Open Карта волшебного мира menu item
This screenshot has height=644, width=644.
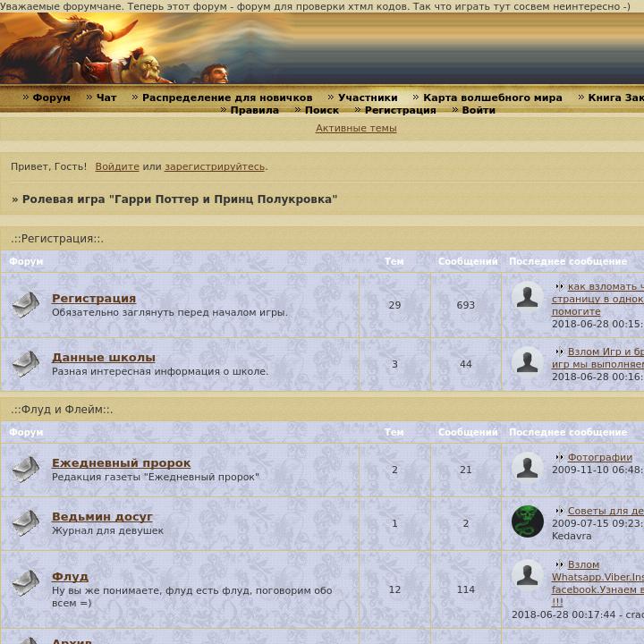click(x=493, y=97)
